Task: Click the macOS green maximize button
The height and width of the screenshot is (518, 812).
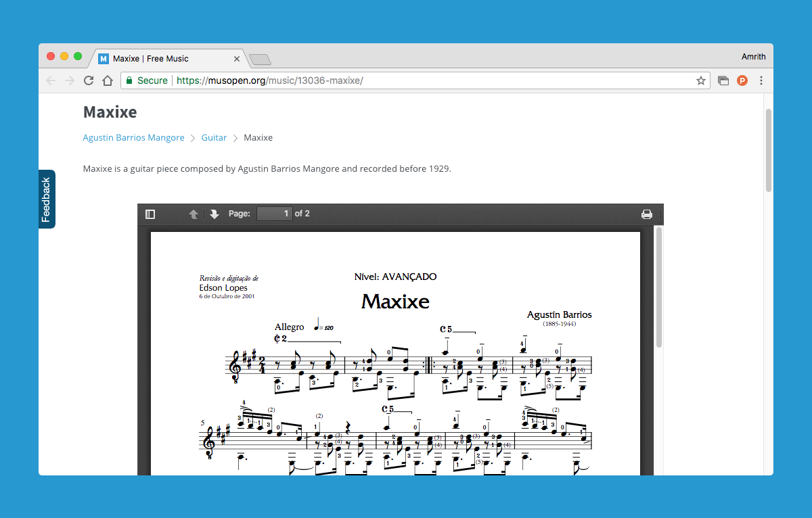Action: pos(78,56)
